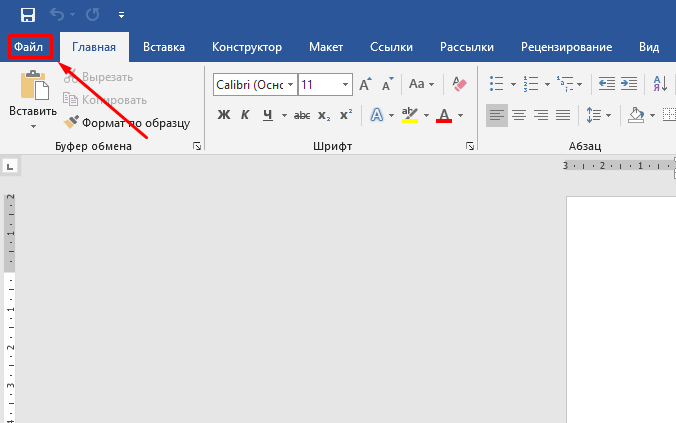Viewport: 676px width, 423px height.
Task: Expand highlight color dropdown arrow
Action: 426,115
